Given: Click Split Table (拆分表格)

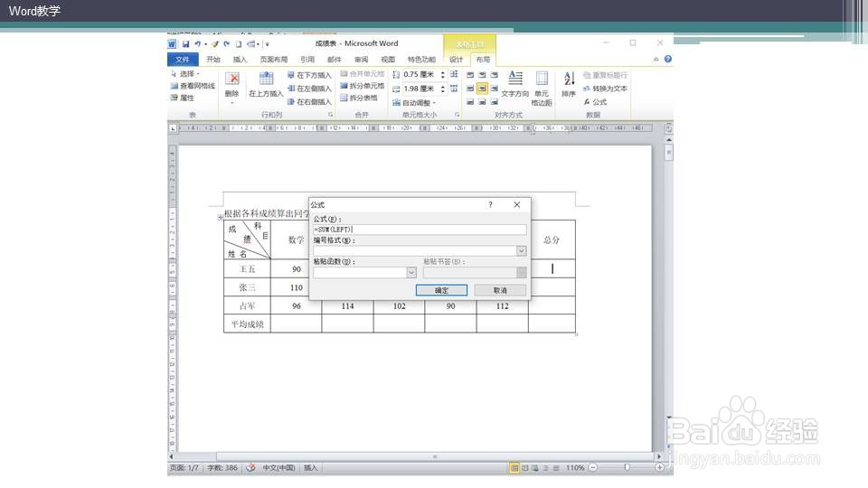Looking at the screenshot, I should coord(359,98).
